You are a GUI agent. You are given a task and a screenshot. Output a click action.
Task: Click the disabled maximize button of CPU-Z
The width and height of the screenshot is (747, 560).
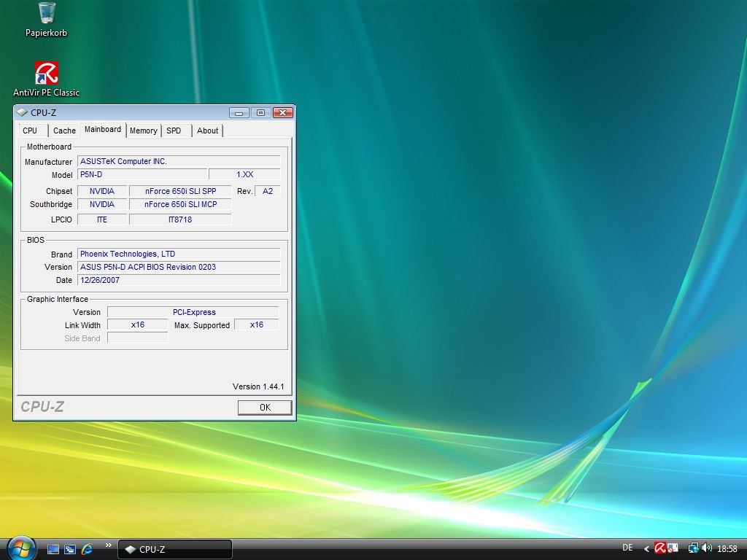point(260,113)
